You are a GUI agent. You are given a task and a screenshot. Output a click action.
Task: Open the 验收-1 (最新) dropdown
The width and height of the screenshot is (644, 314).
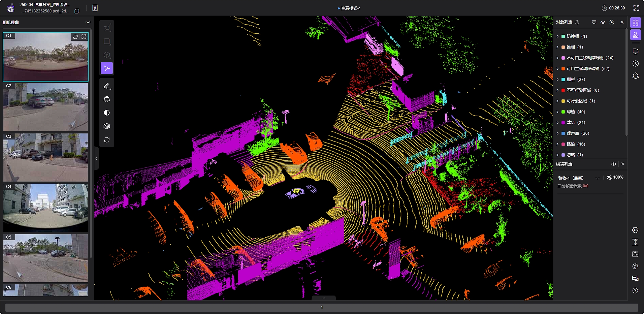(x=597, y=178)
